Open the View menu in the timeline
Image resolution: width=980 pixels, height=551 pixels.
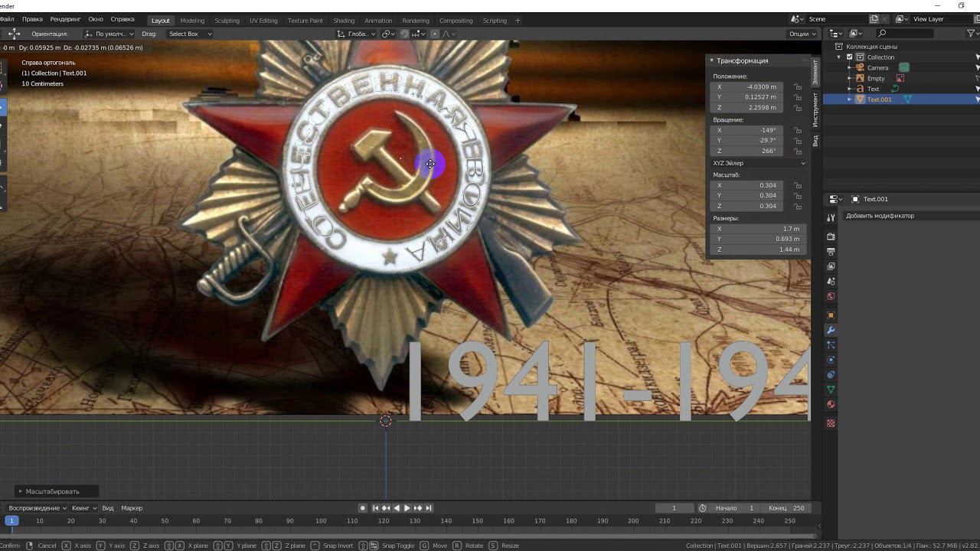pyautogui.click(x=108, y=508)
